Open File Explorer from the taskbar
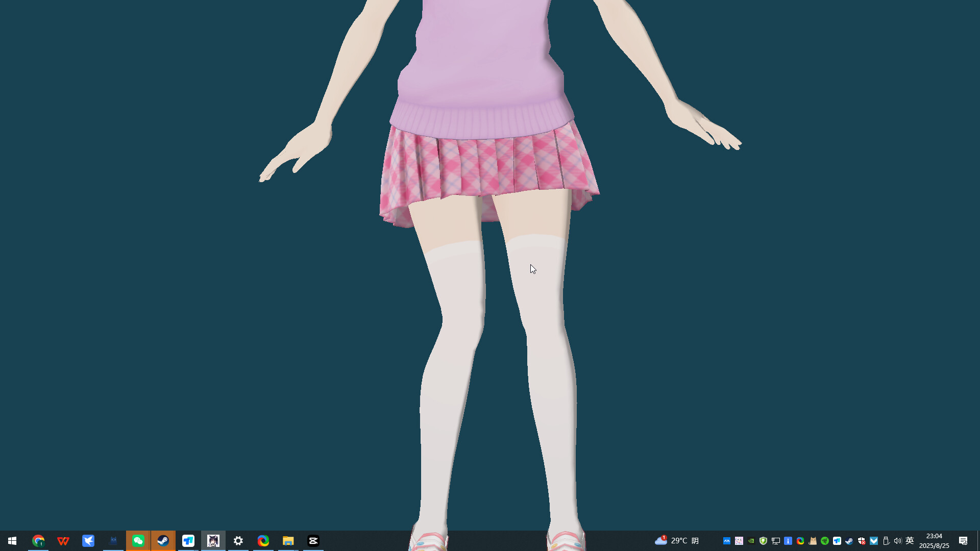Screen dimensions: 980x551 (288, 541)
